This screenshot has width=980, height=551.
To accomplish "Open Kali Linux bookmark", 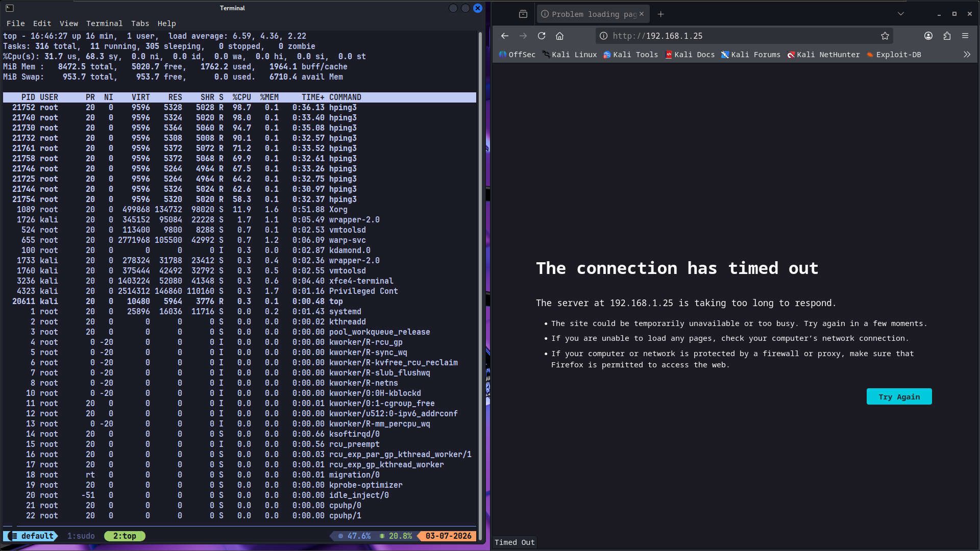I will click(569, 55).
